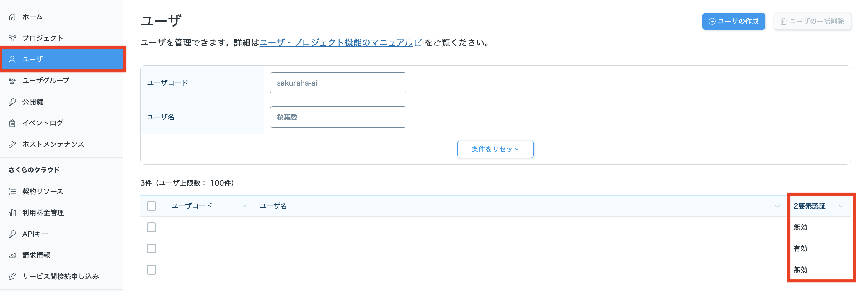
Task: Click the ユーザコード column header text
Action: [192, 206]
